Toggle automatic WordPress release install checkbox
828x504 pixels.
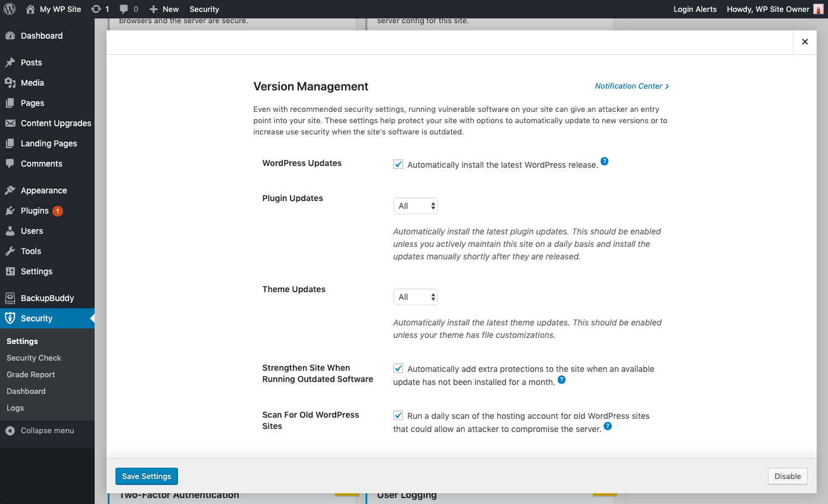tap(398, 164)
